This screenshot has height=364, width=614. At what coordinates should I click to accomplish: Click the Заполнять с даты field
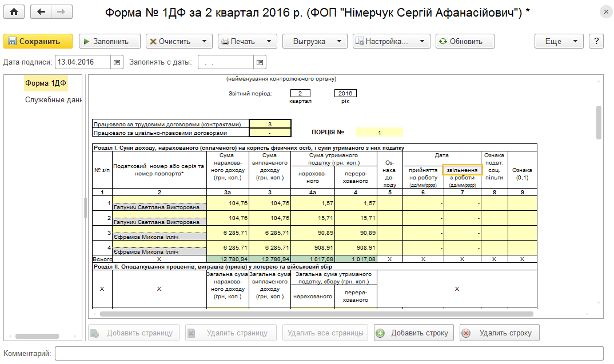[226, 62]
